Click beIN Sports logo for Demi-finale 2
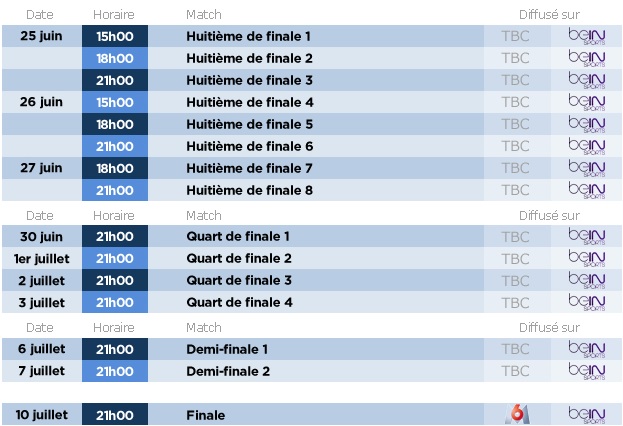The height and width of the screenshot is (426, 623). (586, 371)
